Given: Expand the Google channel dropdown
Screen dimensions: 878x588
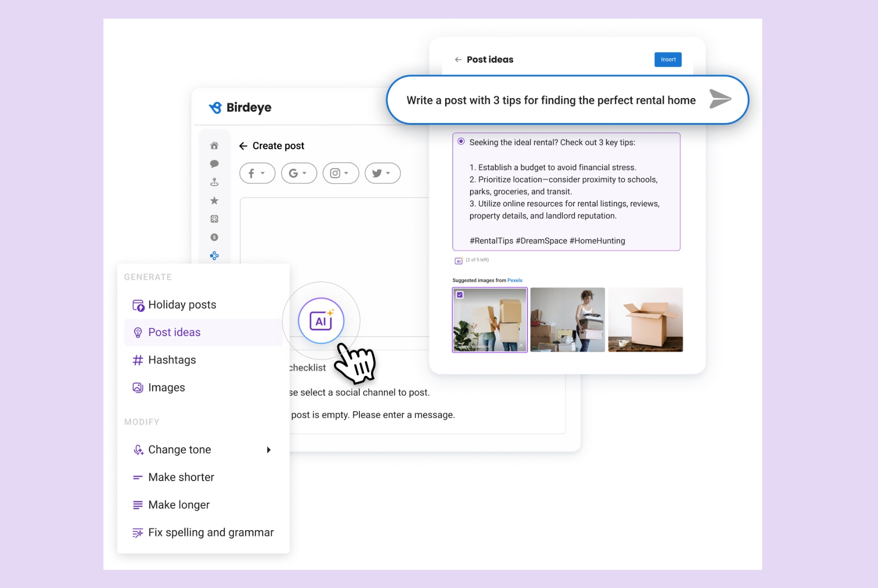Looking at the screenshot, I should [299, 173].
